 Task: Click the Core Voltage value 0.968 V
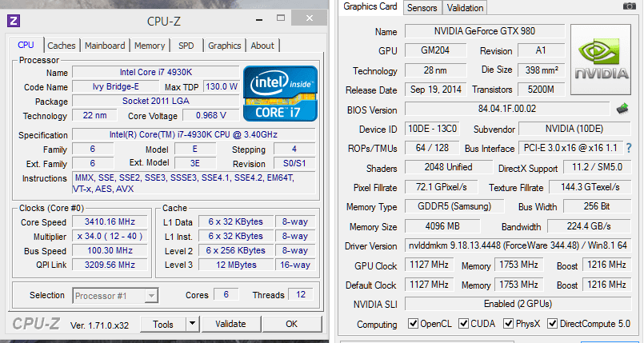click(210, 115)
